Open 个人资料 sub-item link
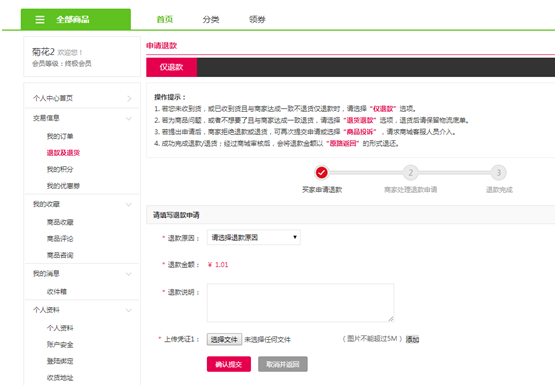This screenshot has width=557, height=387. (60, 328)
